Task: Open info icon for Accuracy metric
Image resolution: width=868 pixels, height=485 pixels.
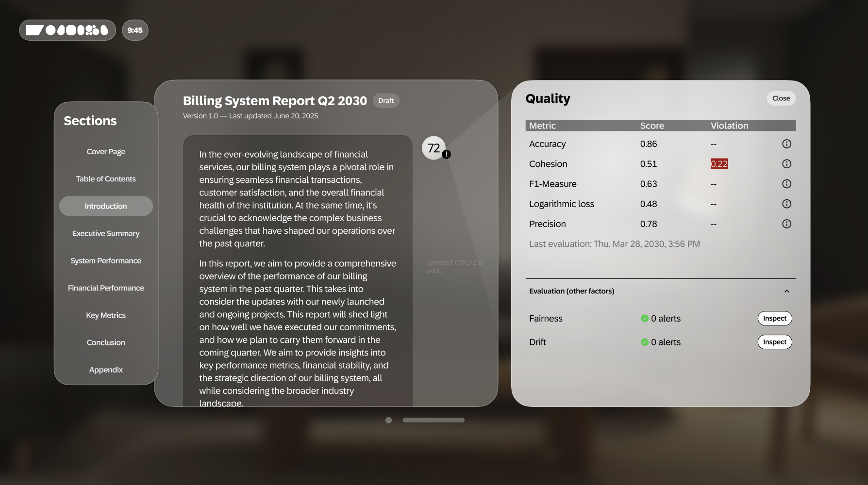Action: click(x=786, y=144)
